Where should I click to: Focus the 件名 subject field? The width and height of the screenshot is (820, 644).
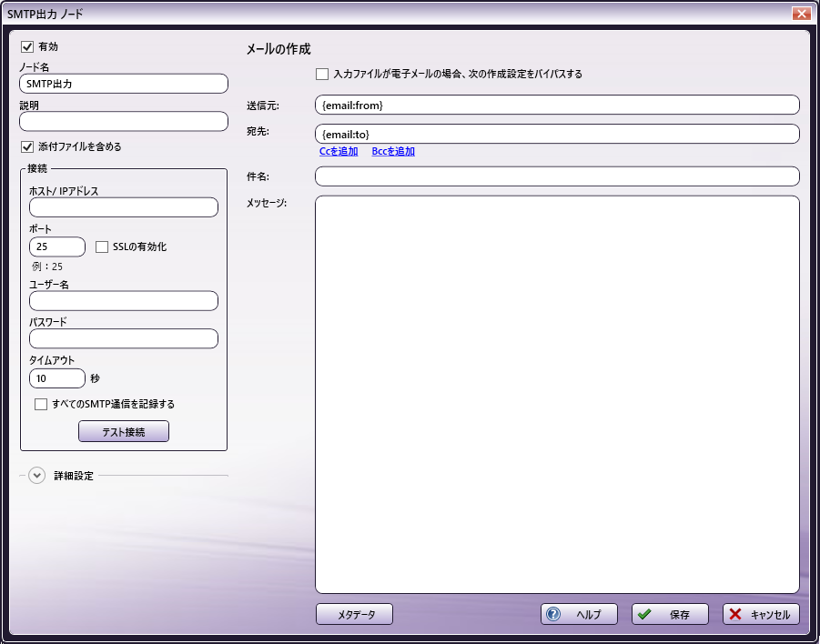[558, 176]
